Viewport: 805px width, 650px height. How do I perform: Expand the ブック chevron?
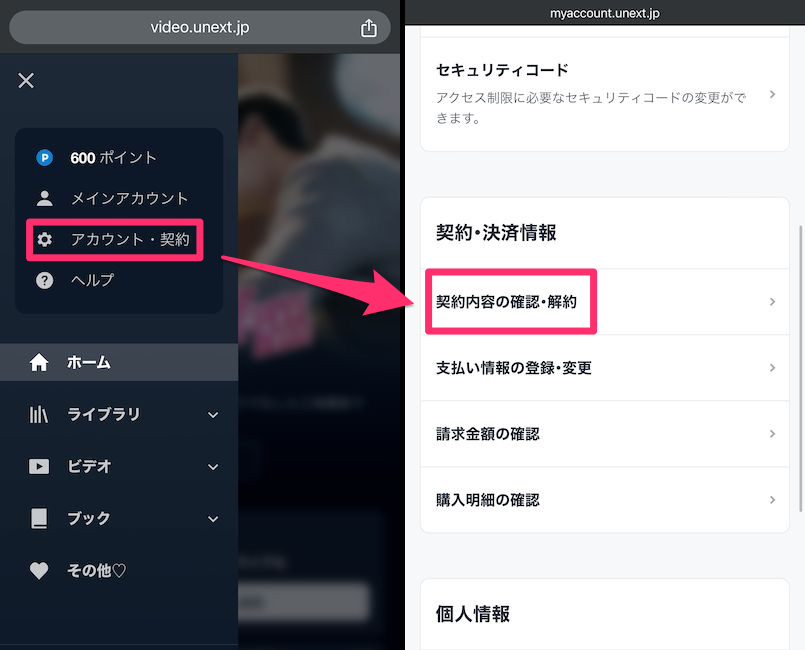[213, 519]
